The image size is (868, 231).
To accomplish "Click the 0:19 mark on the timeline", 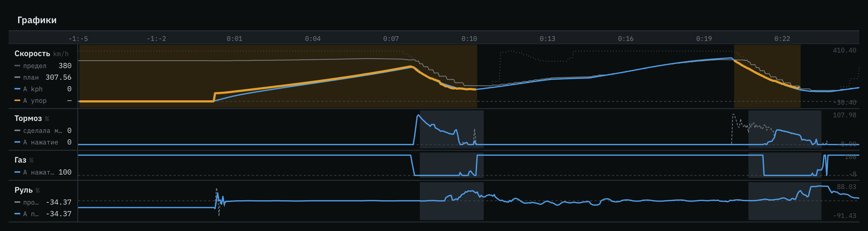I will click(x=704, y=39).
